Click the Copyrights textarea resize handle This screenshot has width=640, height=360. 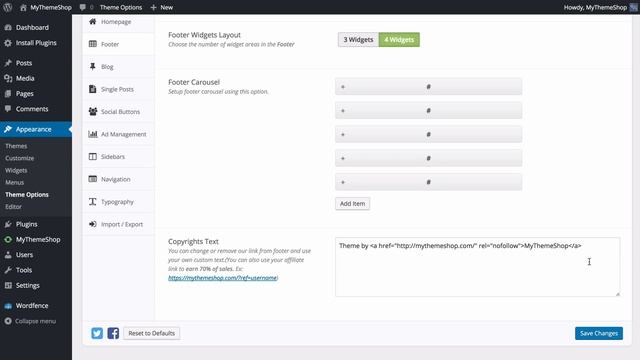pyautogui.click(x=618, y=294)
